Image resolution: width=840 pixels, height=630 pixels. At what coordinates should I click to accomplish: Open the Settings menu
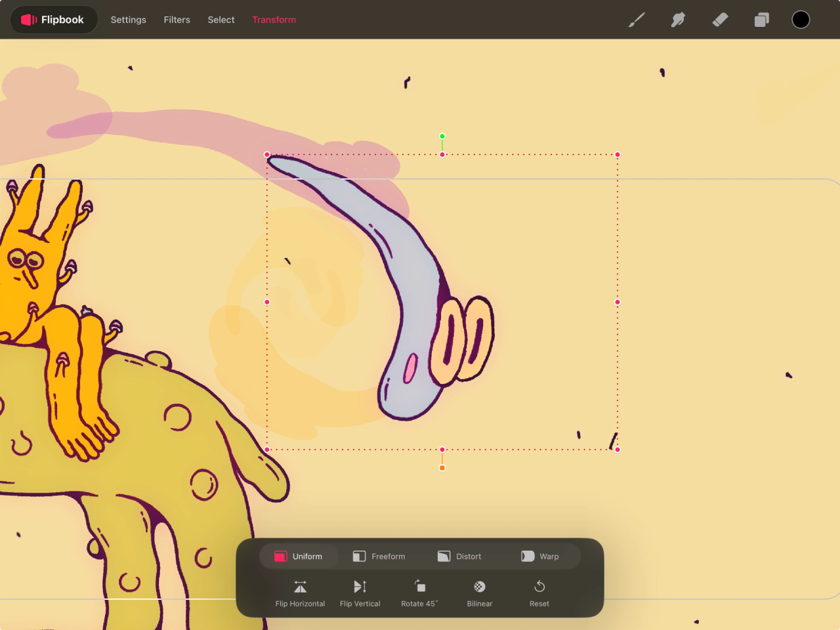click(x=128, y=20)
